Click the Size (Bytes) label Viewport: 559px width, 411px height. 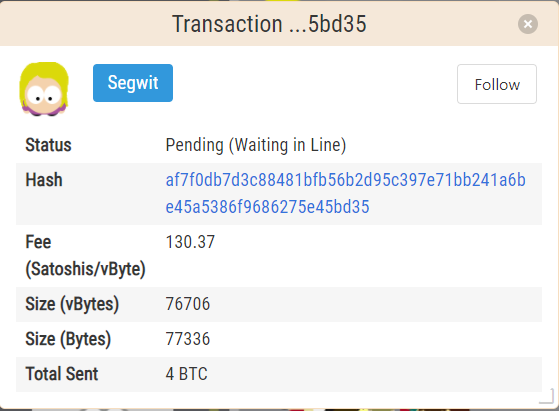(x=68, y=339)
